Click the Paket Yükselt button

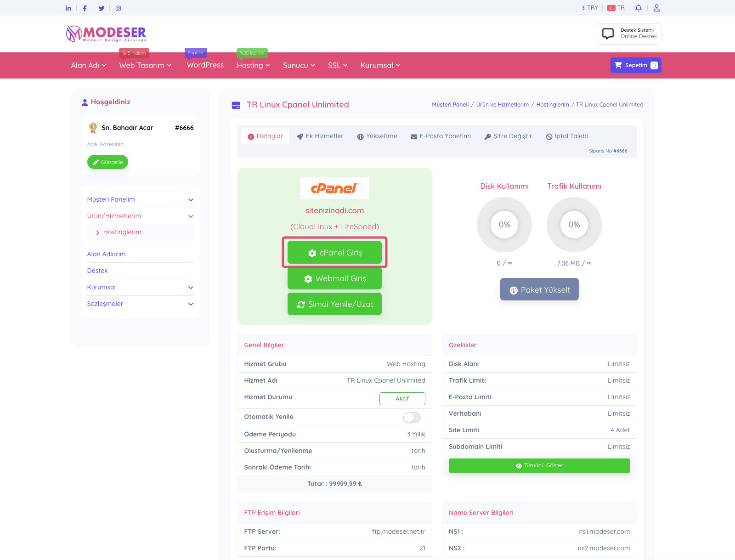point(539,289)
